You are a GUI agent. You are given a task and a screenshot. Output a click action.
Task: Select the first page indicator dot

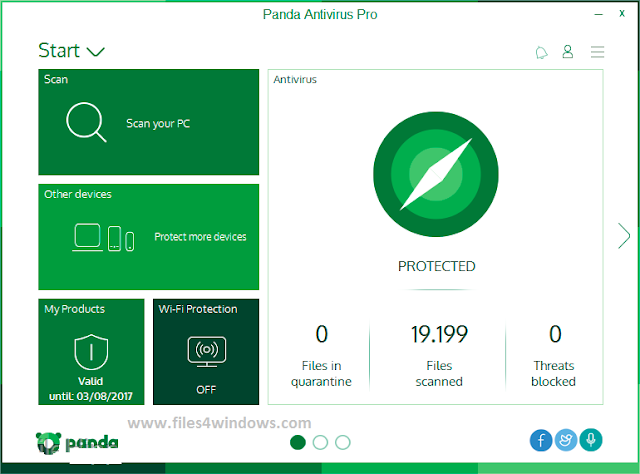click(x=298, y=442)
